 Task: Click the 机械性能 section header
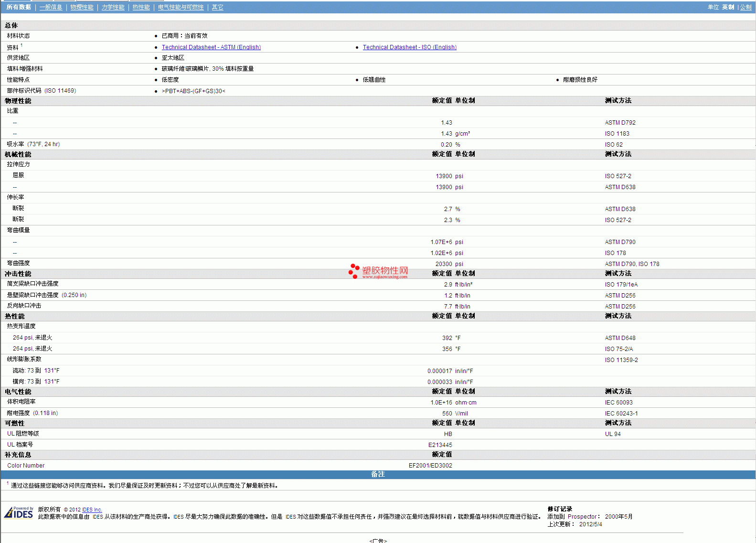click(18, 154)
